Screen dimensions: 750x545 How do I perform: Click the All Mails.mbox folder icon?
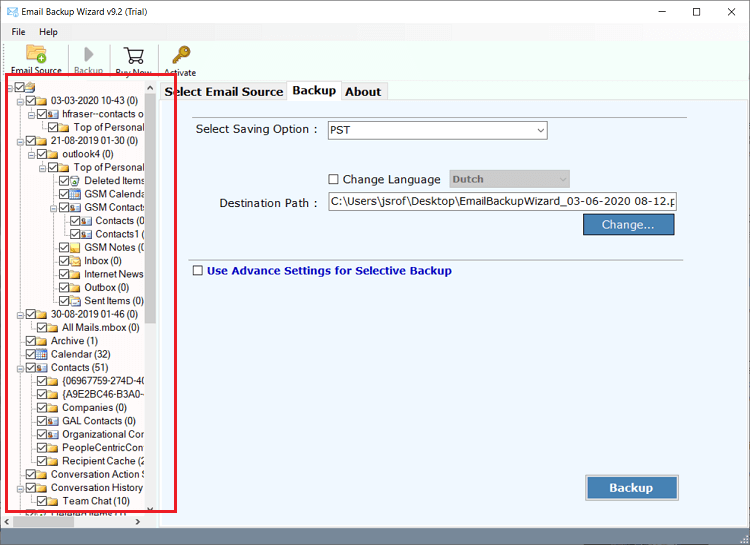[53, 328]
